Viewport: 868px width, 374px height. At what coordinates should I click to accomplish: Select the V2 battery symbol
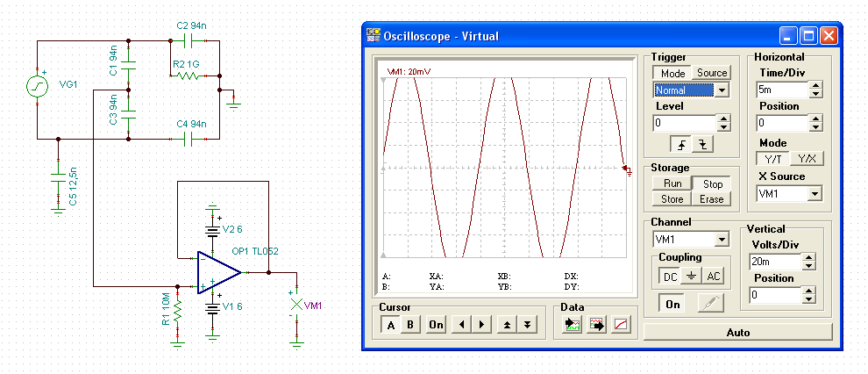pos(212,229)
